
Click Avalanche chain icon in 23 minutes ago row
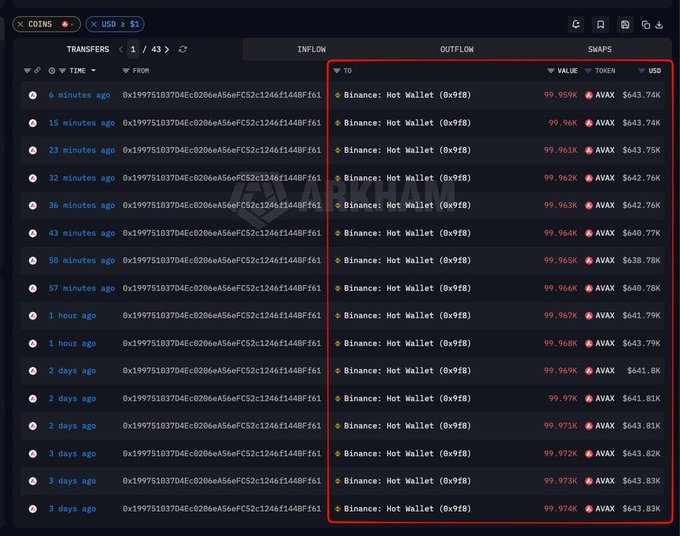coord(33,150)
